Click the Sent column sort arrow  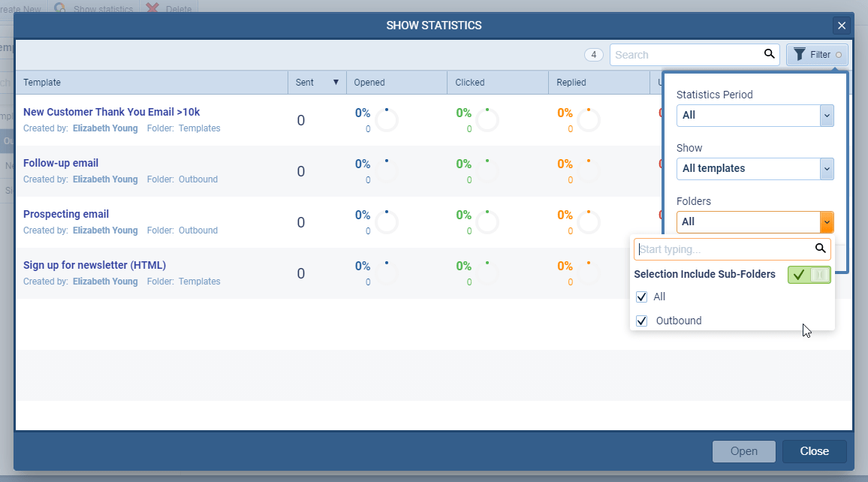336,83
